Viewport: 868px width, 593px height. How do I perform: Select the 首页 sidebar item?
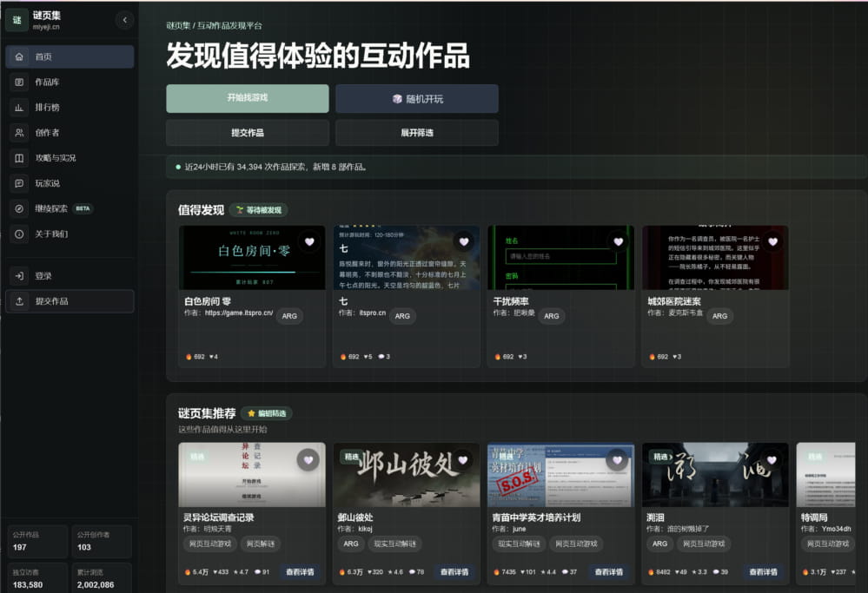[70, 56]
